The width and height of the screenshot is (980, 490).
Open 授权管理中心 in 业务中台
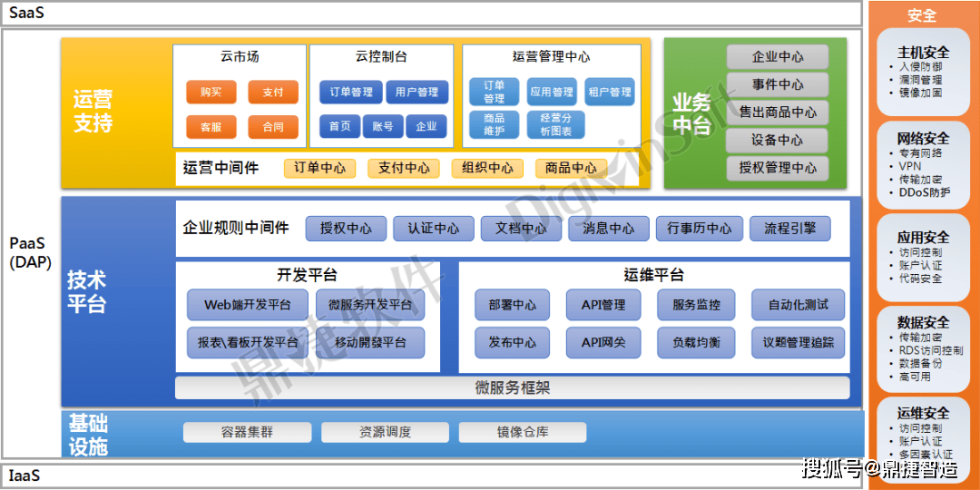point(778,168)
